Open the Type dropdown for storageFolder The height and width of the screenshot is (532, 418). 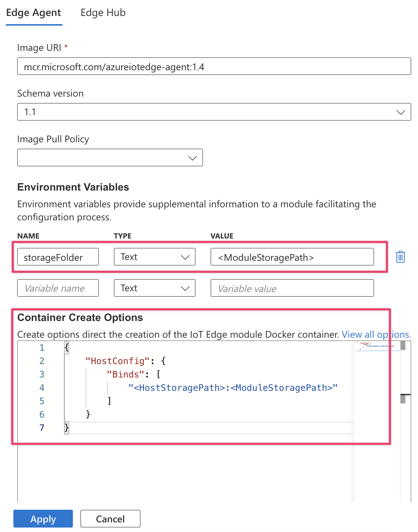click(x=154, y=257)
